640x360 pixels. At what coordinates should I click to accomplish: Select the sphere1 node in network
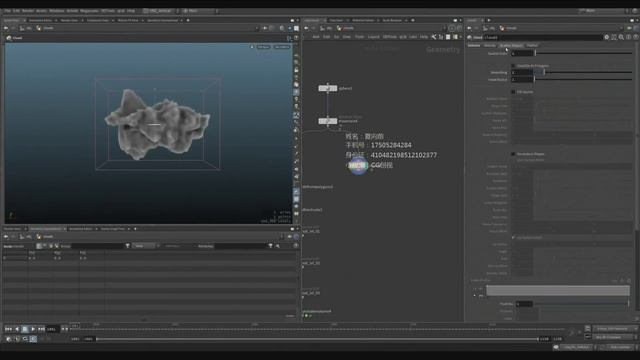[328, 88]
